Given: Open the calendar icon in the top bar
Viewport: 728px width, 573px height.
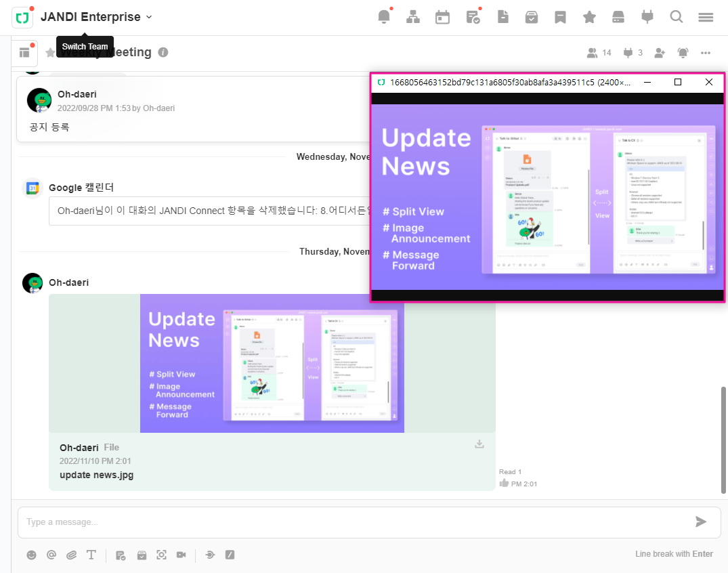Looking at the screenshot, I should (x=442, y=17).
